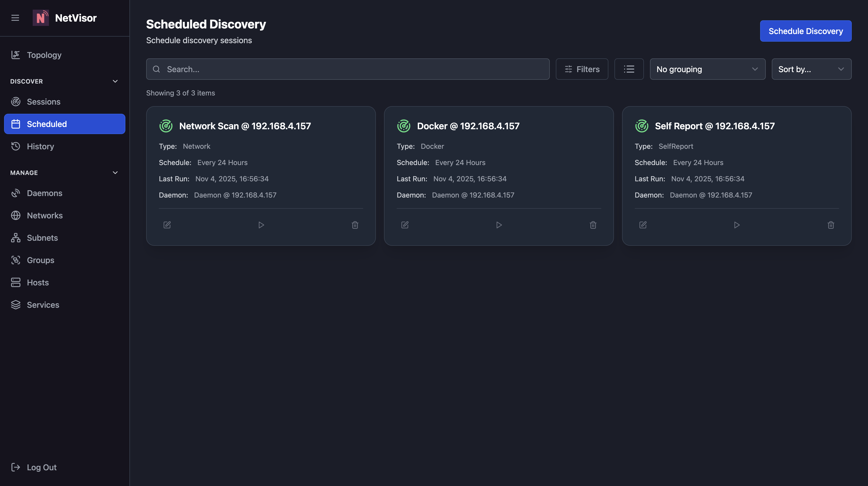
Task: Click "Showing 3 of 3 items" text
Action: coord(181,93)
